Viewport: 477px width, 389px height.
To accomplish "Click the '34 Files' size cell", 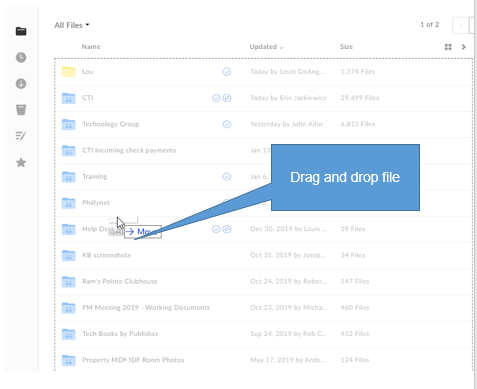I will coord(353,255).
